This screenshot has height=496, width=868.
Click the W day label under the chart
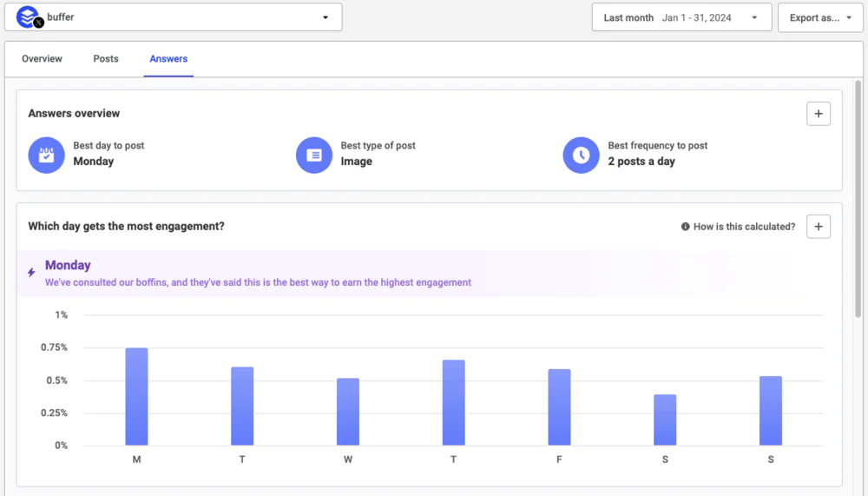tap(348, 460)
